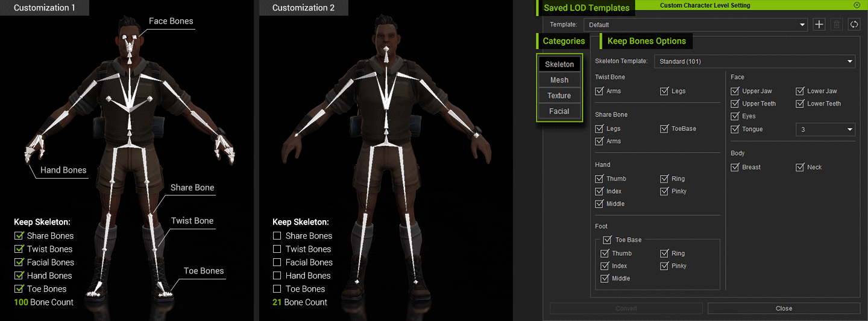
Task: Click the Face Bones callout label
Action: click(171, 21)
